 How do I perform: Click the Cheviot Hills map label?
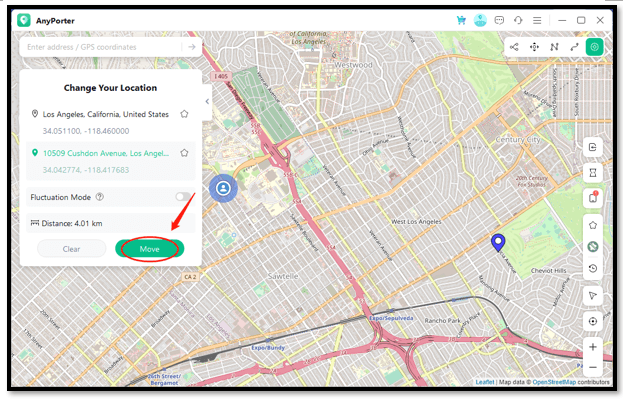coord(549,271)
